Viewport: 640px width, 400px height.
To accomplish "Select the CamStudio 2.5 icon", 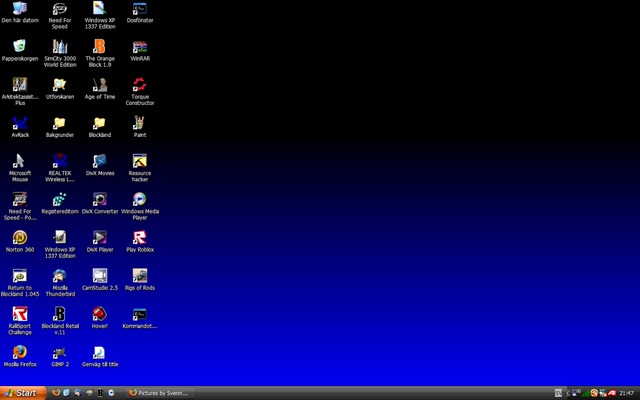I will (100, 280).
